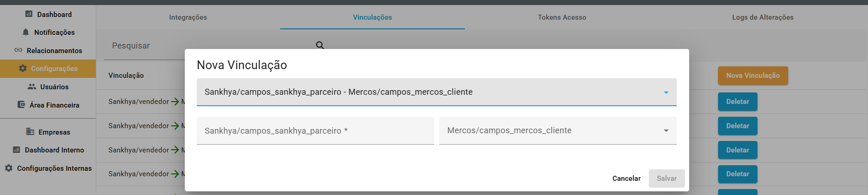868x195 pixels.
Task: Click the Dashboard chart icon in sidebar
Action: pos(29,14)
